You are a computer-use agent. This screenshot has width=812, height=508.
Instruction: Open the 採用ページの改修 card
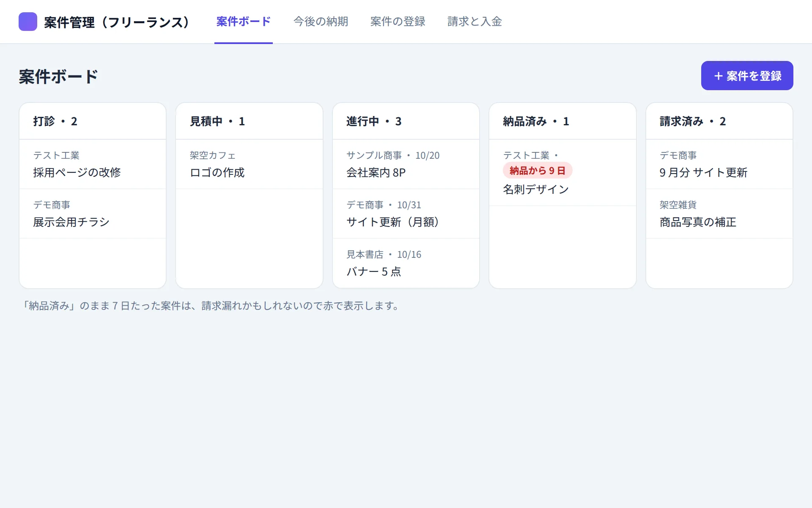93,164
